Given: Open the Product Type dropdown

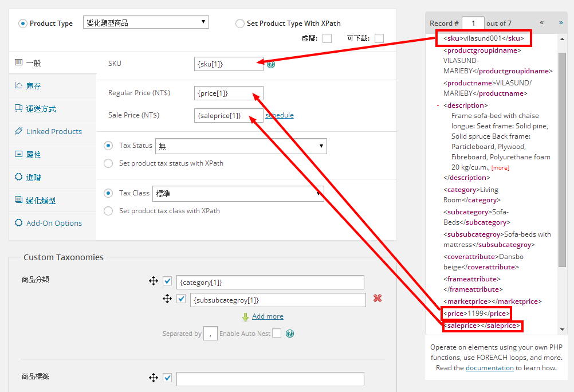Looking at the screenshot, I should point(146,22).
